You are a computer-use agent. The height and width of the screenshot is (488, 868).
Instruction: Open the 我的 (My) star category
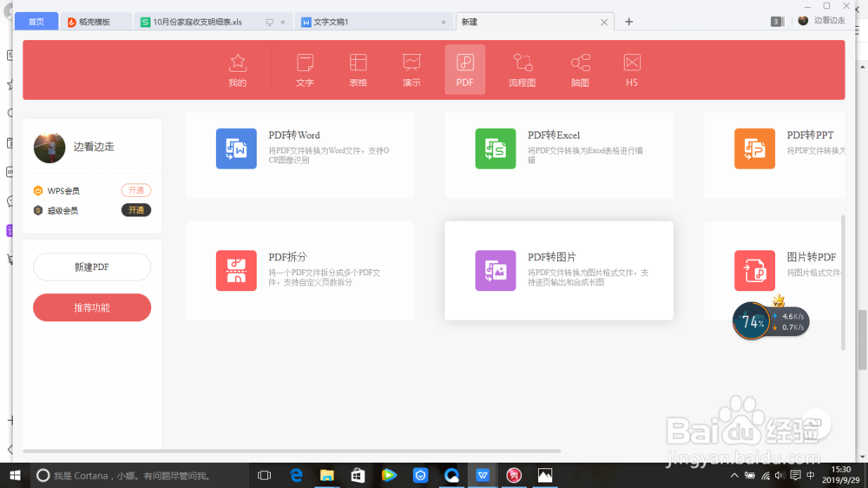[238, 70]
